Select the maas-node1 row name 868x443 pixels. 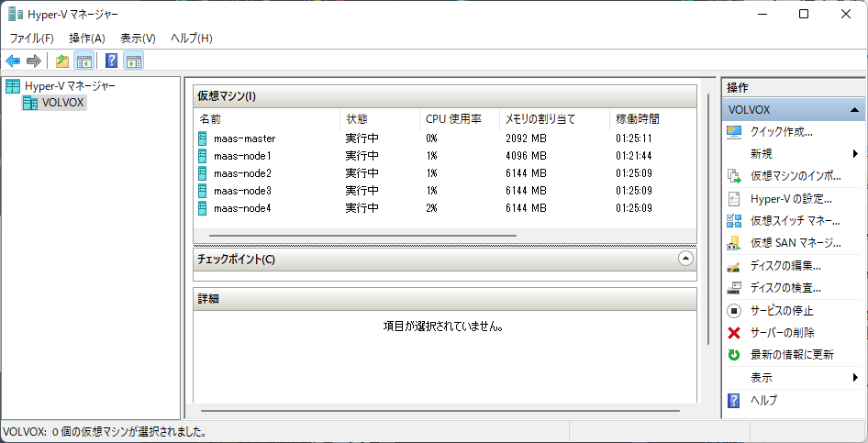tap(242, 156)
